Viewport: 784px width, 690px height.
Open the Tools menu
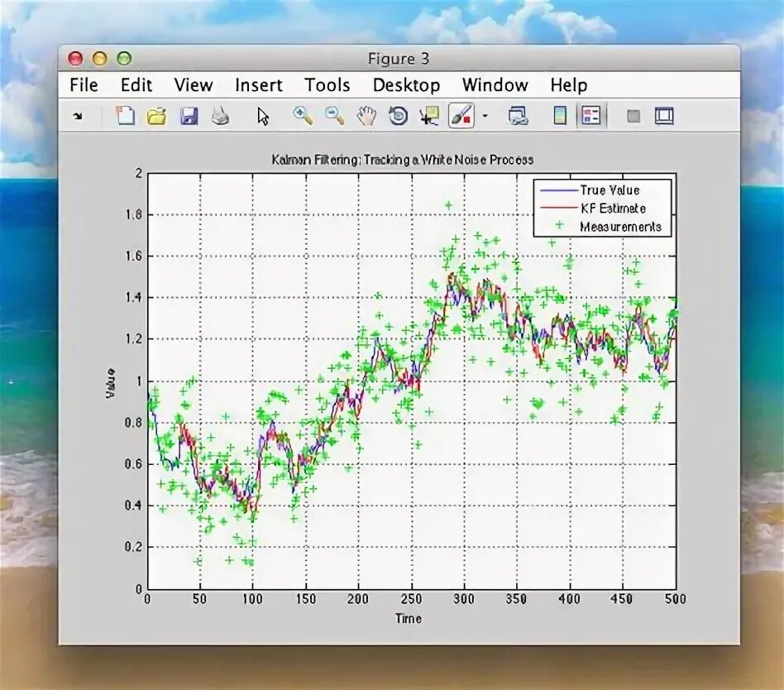(327, 85)
